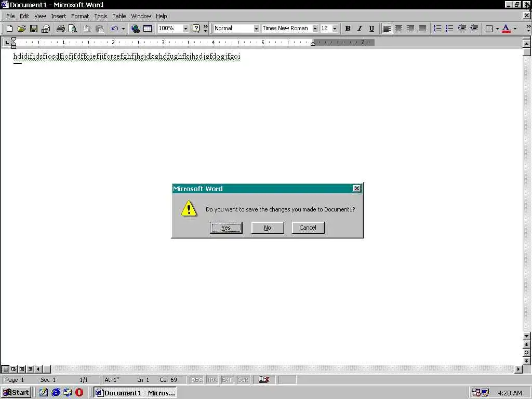Click the vertical scrollbar down arrow

[527, 336]
